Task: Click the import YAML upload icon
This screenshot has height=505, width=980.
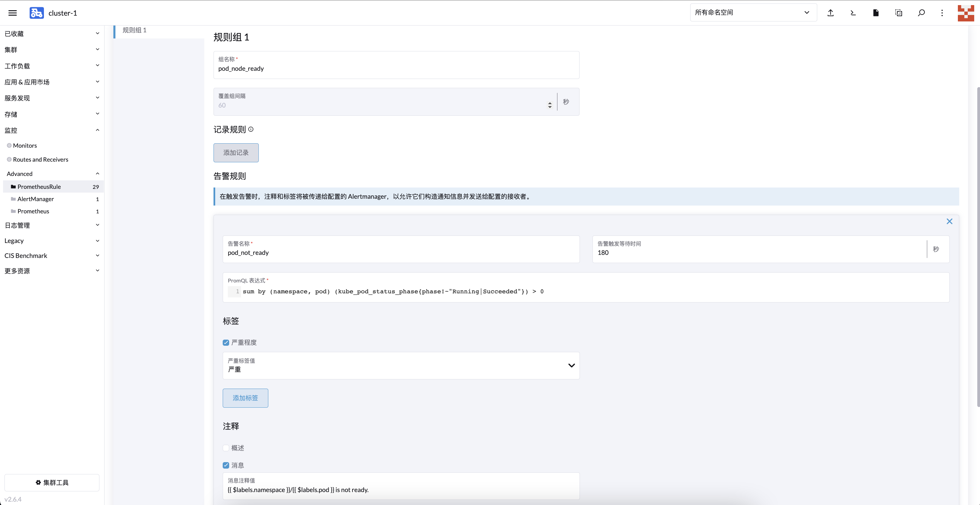Action: pyautogui.click(x=831, y=13)
